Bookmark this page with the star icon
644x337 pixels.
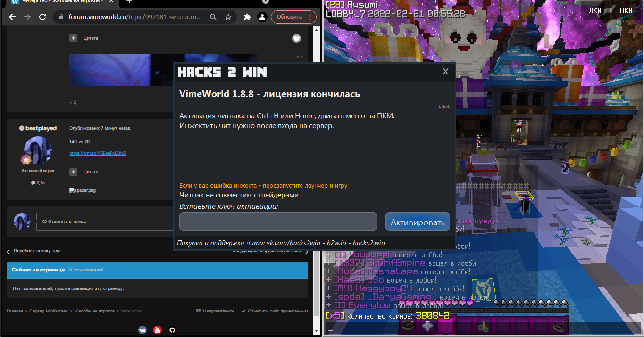[x=228, y=17]
